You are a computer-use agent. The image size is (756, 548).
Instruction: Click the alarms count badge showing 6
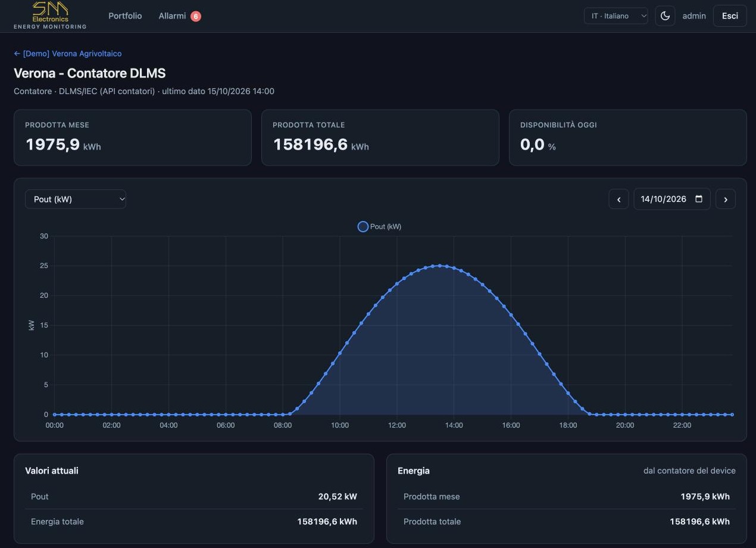point(196,16)
